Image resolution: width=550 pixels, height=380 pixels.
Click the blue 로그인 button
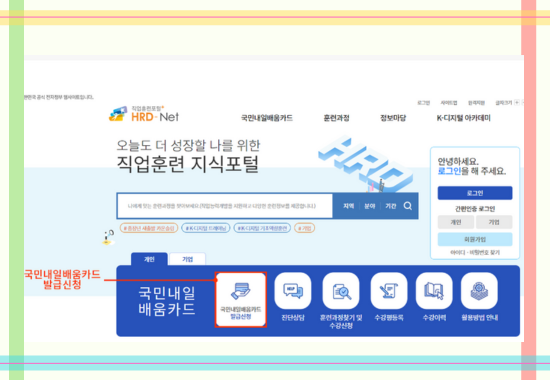475,193
